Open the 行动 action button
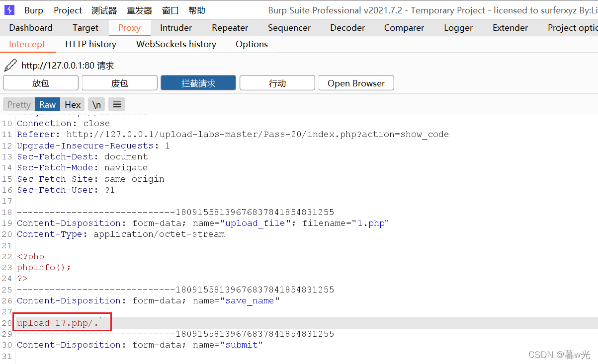 click(x=277, y=83)
